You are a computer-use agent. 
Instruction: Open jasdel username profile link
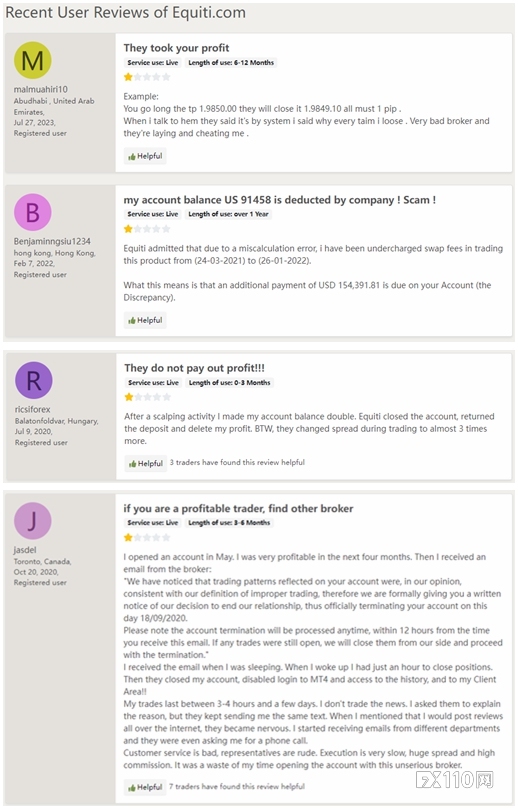tap(25, 550)
